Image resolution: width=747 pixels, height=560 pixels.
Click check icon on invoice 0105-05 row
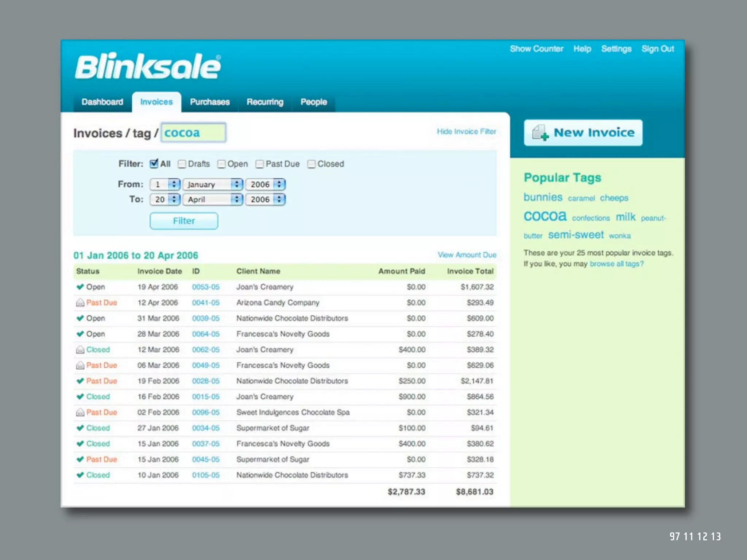click(x=80, y=475)
